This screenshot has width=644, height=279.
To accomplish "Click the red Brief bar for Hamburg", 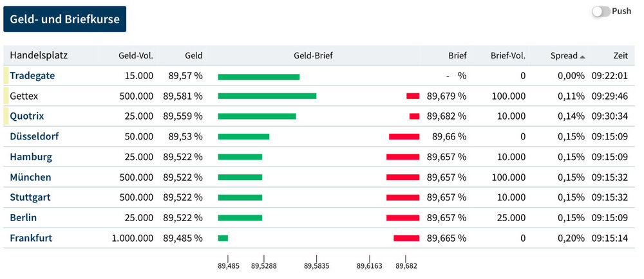I will point(402,157).
